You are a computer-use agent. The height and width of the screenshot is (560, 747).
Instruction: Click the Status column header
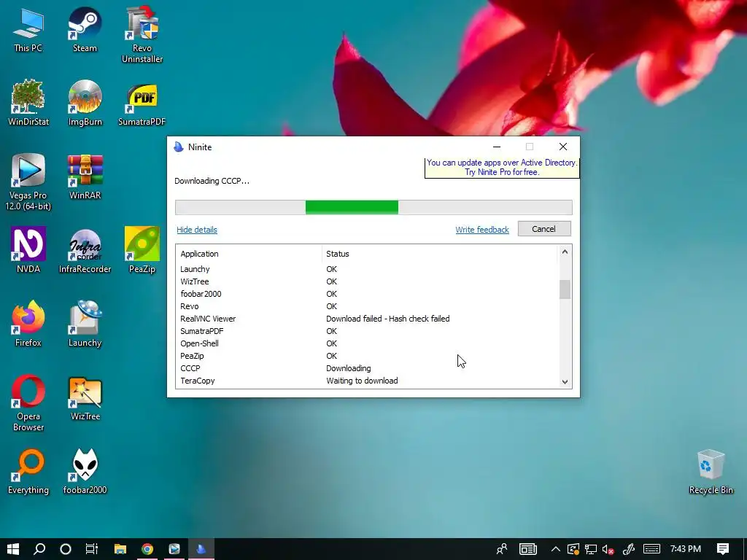click(439, 254)
